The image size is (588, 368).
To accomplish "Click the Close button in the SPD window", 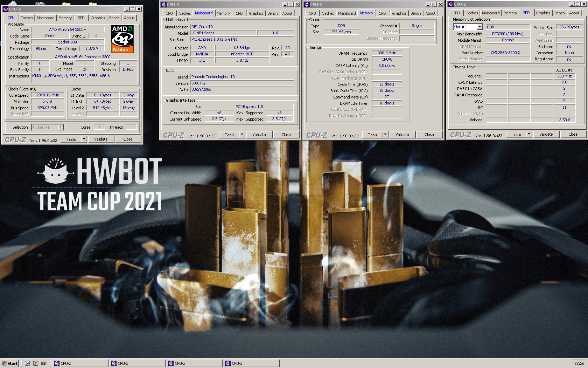I will [573, 134].
